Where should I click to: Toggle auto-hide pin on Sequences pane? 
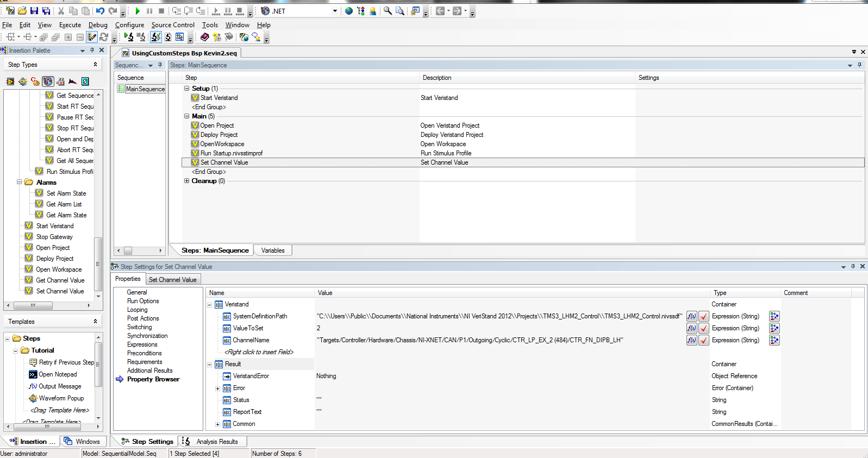click(160, 65)
